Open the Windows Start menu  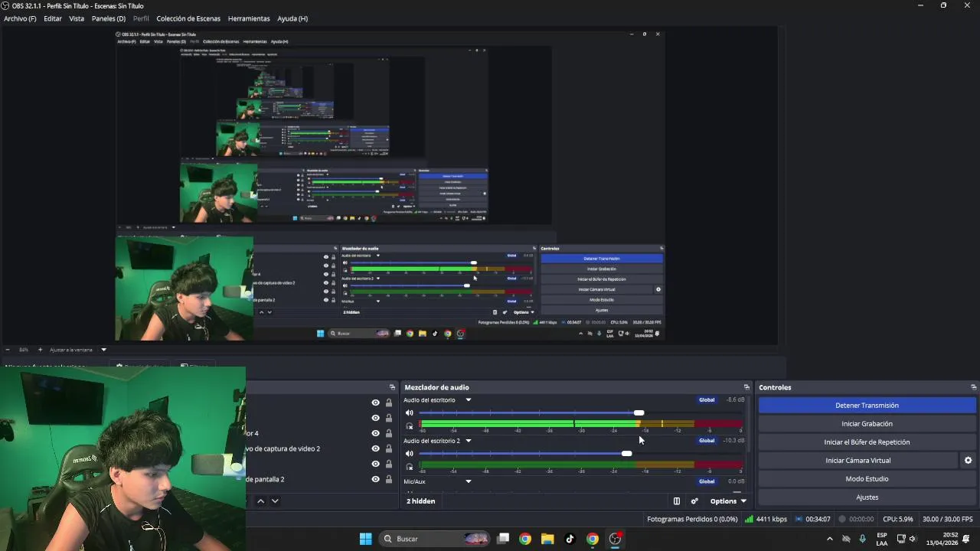pos(365,539)
